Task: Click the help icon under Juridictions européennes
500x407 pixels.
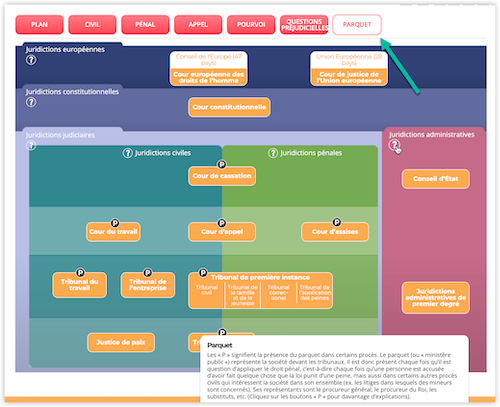Action: 31,60
